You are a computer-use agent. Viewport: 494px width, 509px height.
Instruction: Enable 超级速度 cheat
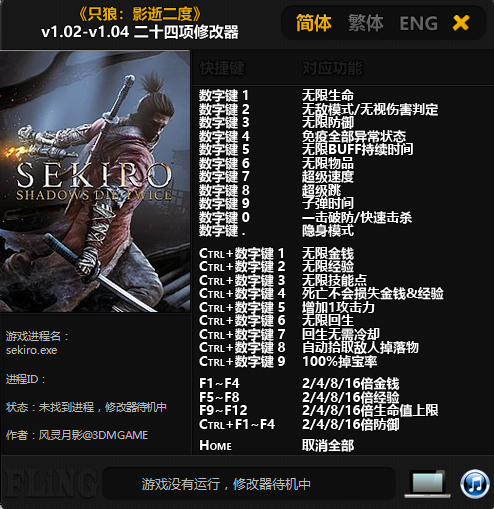[328, 176]
